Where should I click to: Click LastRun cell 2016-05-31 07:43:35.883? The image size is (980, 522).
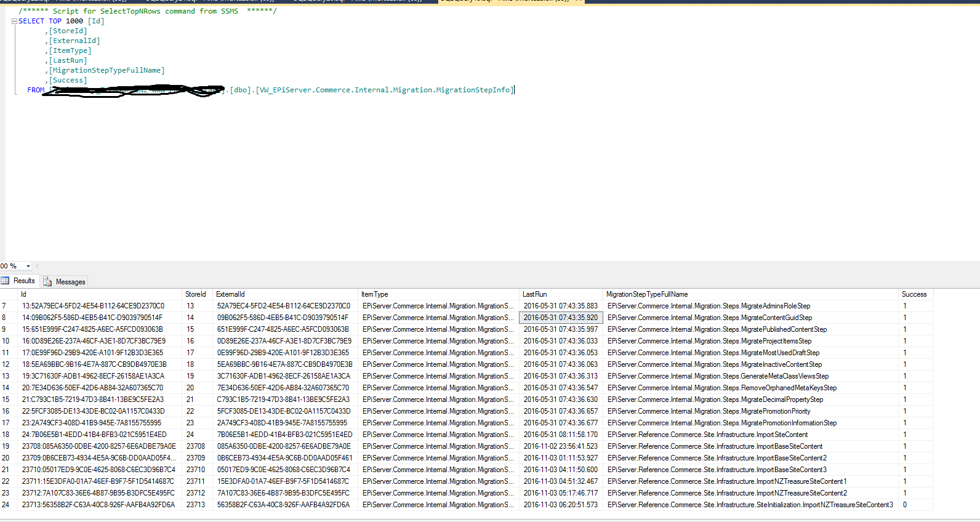(x=561, y=306)
